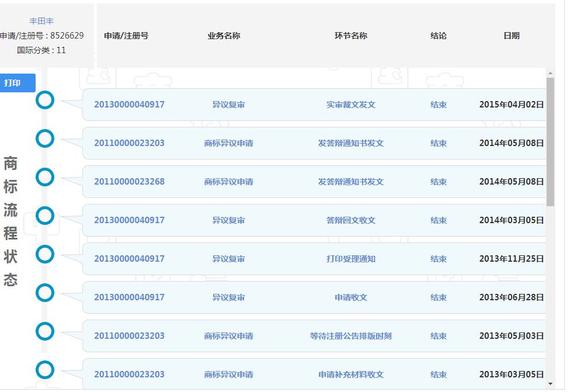Select 等待注册公告排版时刻 stage

click(x=350, y=336)
